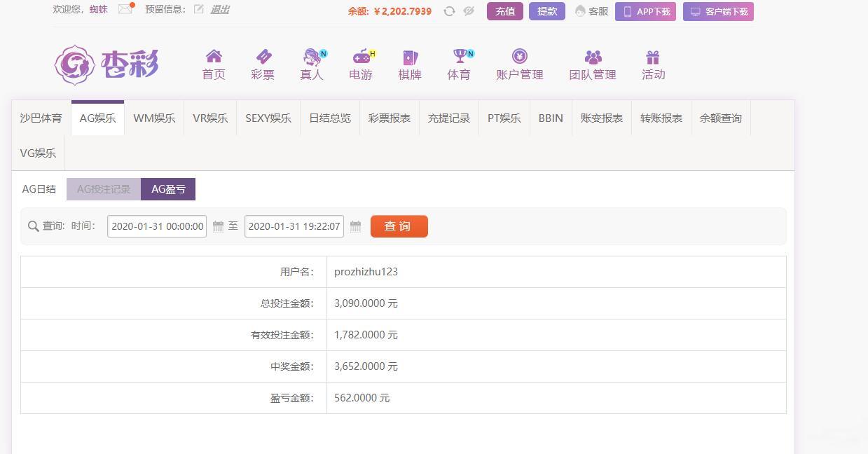Click the start time input field
The height and width of the screenshot is (454, 868).
click(157, 226)
